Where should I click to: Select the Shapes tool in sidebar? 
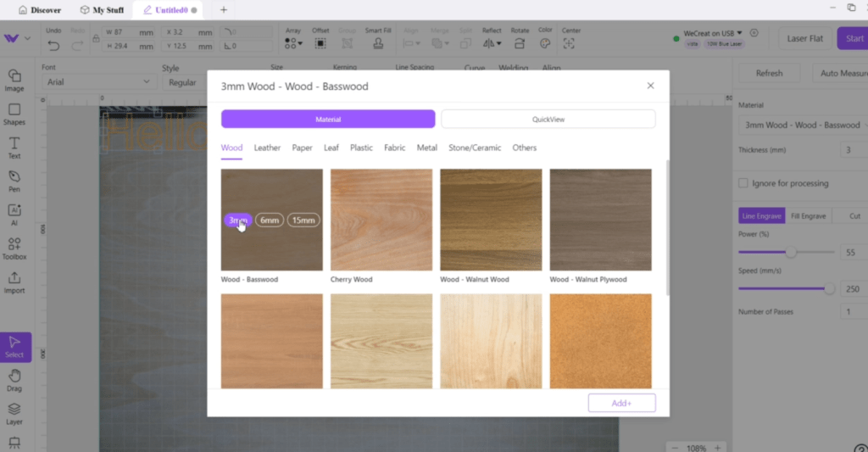pos(14,114)
